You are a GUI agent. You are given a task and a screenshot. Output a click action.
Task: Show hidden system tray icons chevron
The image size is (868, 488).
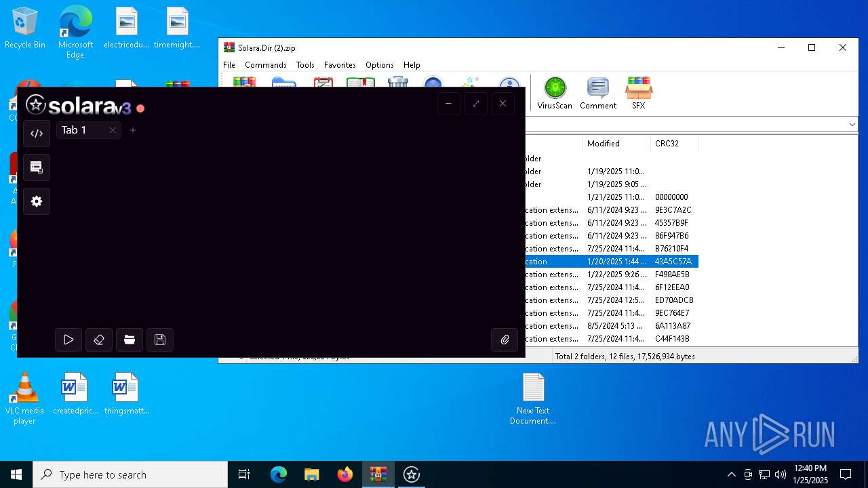(x=731, y=474)
